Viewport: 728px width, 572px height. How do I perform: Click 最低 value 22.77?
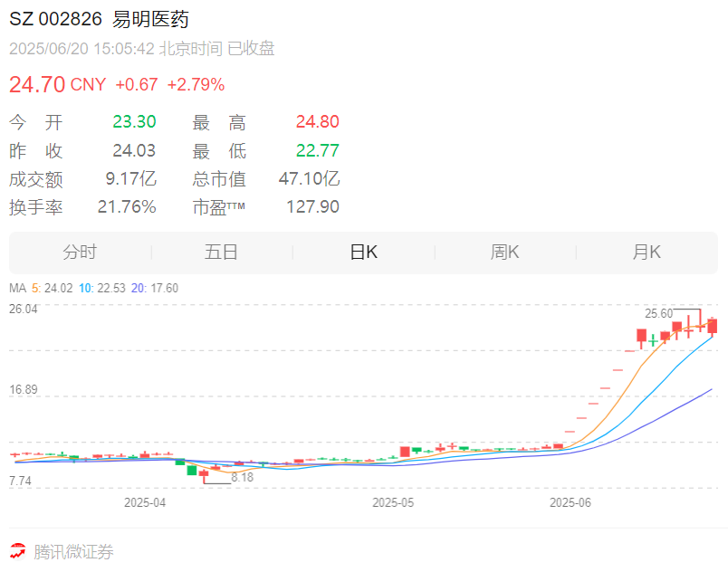click(x=318, y=151)
